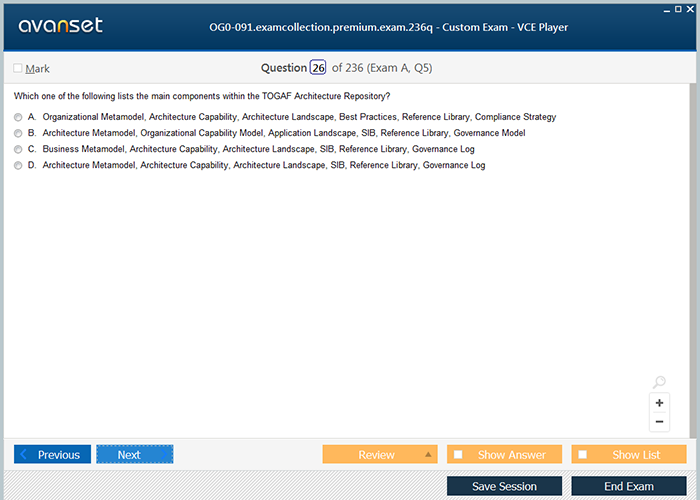700x500 pixels.
Task: Zoom in with the plus icon
Action: pyautogui.click(x=659, y=403)
